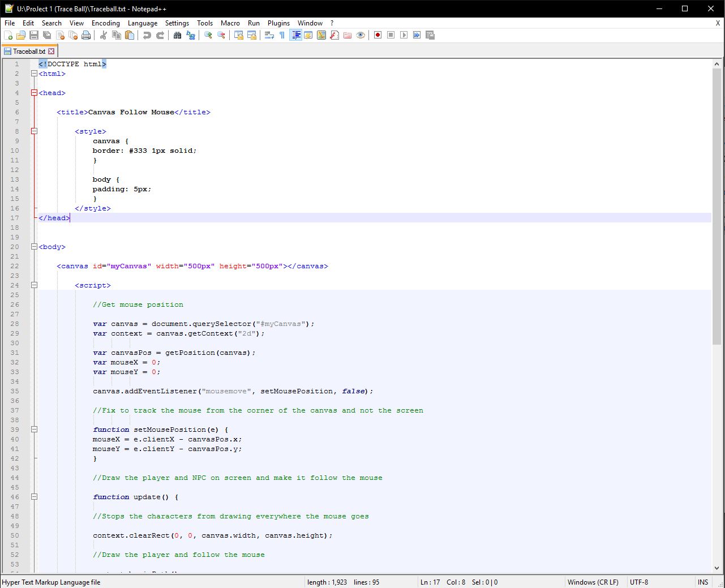The width and height of the screenshot is (725, 588).
Task: Switch to the Traceball.txt tab
Action: pyautogui.click(x=27, y=51)
